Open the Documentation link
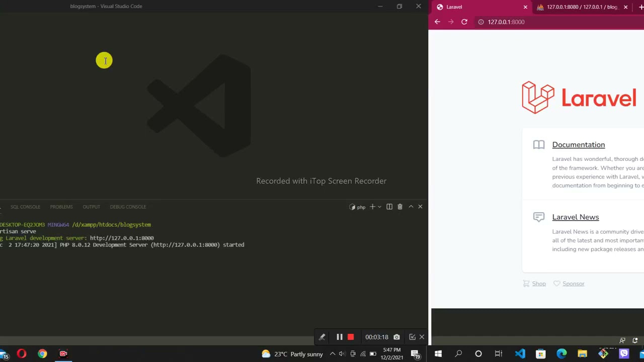Viewport: 644px width, 362px height. (579, 145)
